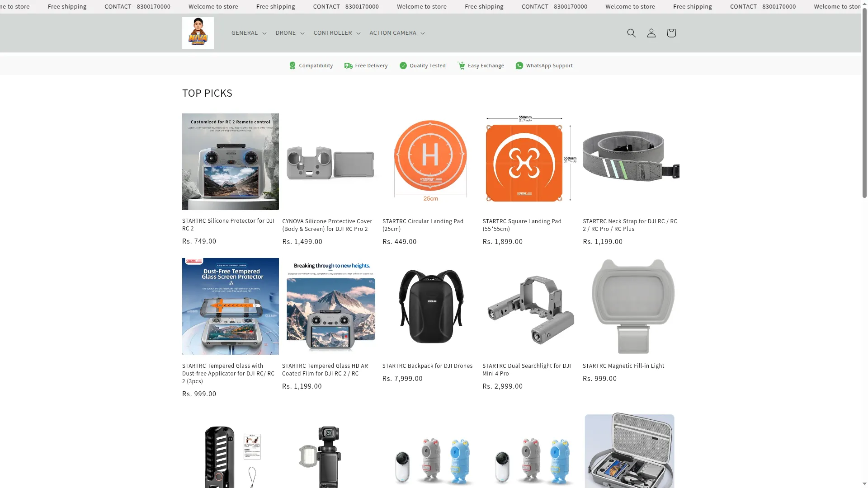Open the account login icon

click(651, 33)
